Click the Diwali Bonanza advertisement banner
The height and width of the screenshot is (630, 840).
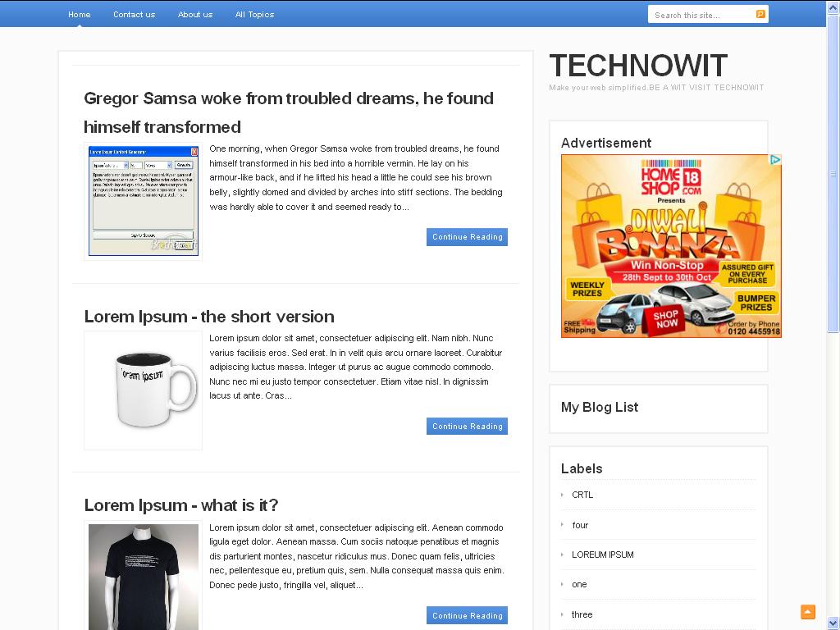pyautogui.click(x=671, y=246)
